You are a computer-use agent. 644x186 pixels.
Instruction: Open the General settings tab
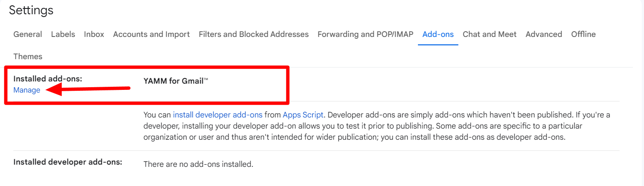(28, 34)
